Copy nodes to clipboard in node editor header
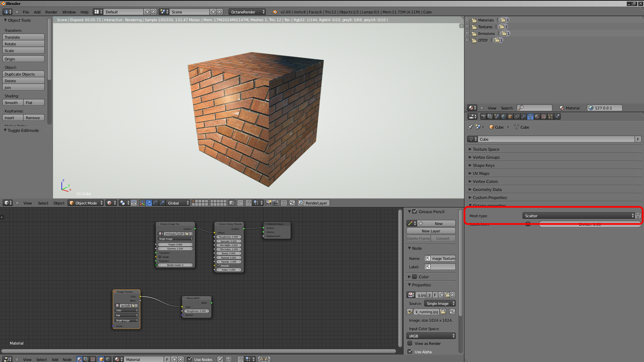The width and height of the screenshot is (644, 362). [x=260, y=359]
